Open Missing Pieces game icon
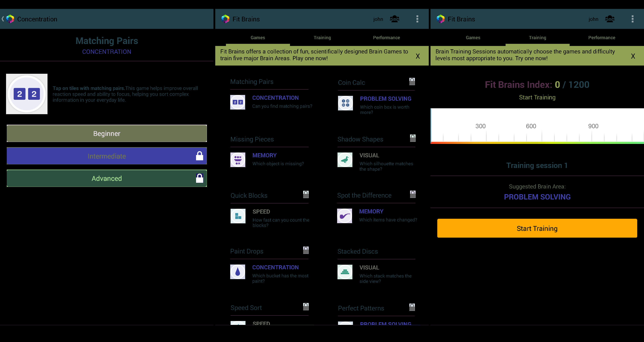The image size is (644, 342). click(238, 160)
